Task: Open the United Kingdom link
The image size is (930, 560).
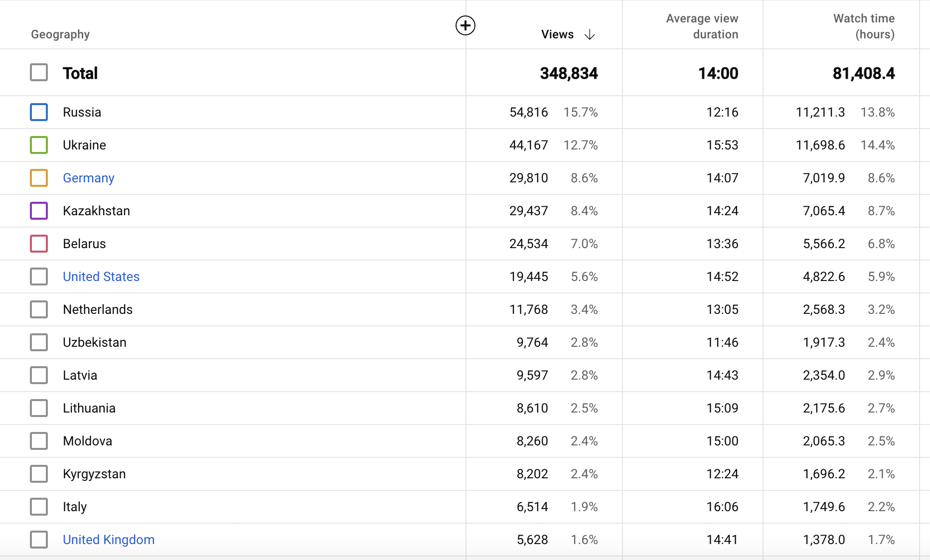Action: (108, 540)
